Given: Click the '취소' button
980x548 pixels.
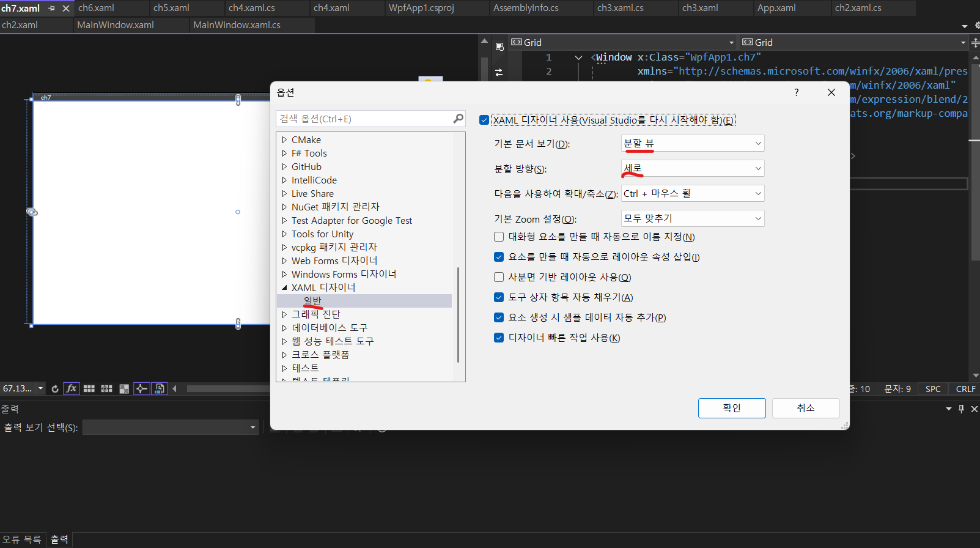Looking at the screenshot, I should 806,408.
